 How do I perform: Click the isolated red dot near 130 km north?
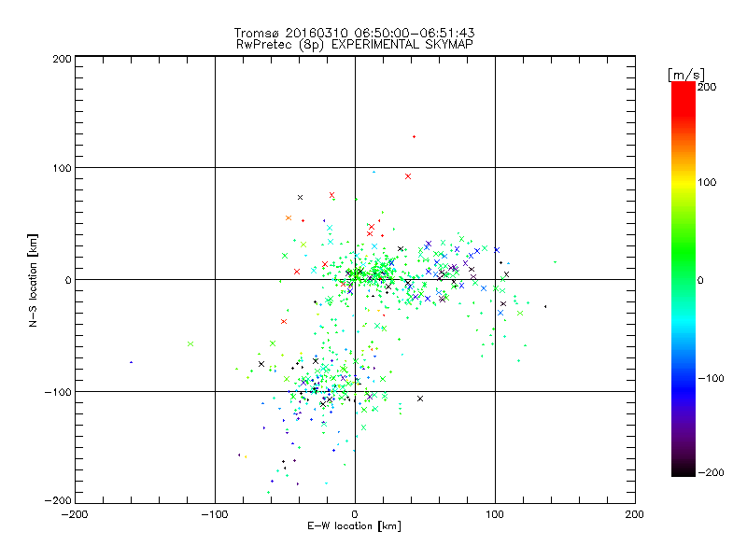pyautogui.click(x=414, y=136)
